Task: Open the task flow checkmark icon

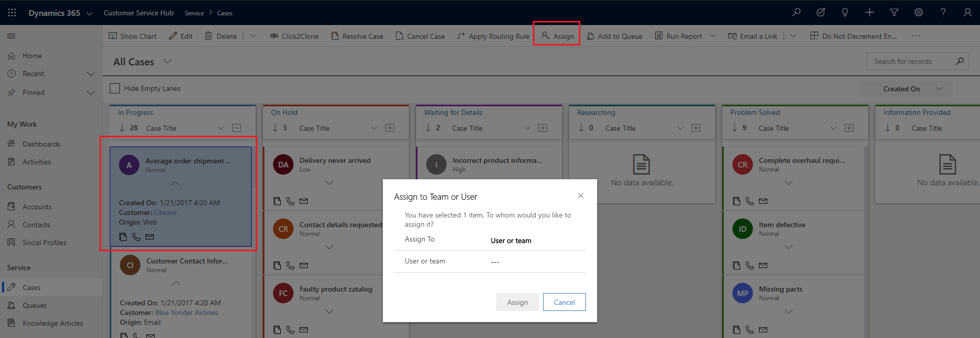Action: click(x=821, y=12)
